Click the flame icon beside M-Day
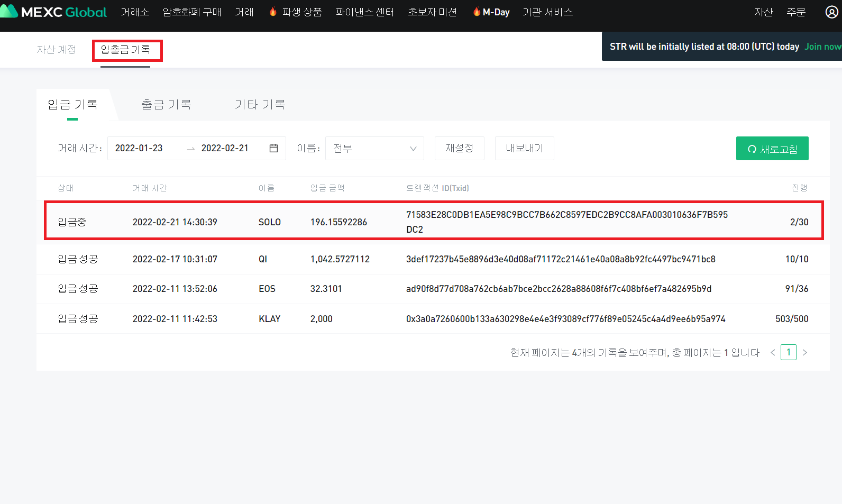The image size is (842, 504). (477, 12)
